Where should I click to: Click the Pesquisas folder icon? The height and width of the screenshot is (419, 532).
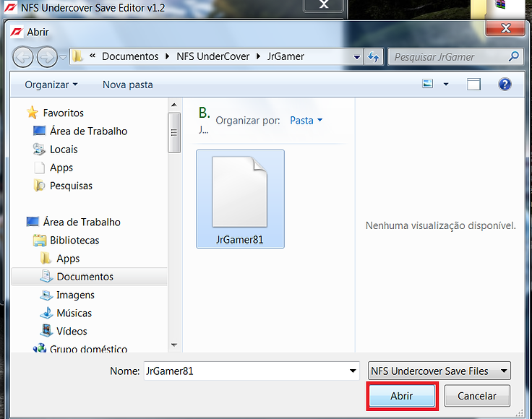click(x=39, y=186)
